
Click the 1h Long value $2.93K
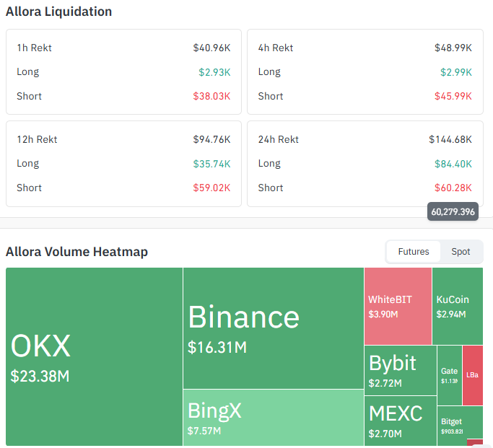[x=214, y=72]
